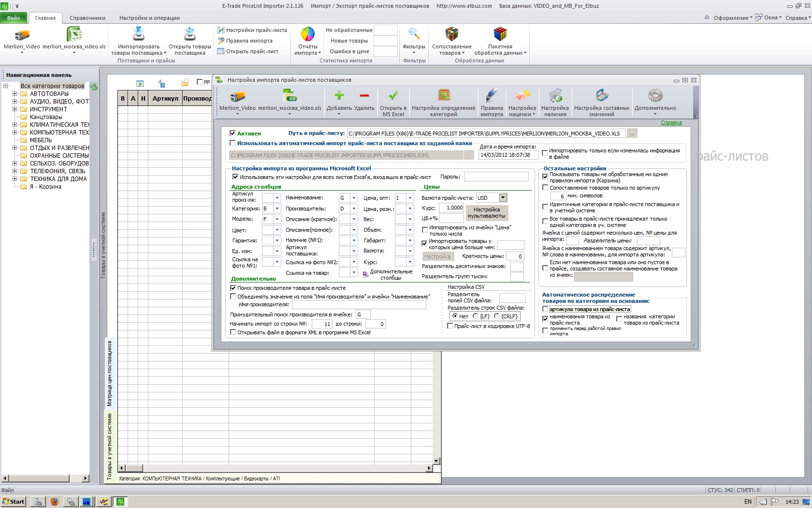The height and width of the screenshot is (508, 812).
Task: Open Открыть товары поставщика in the ribbon
Action: pyautogui.click(x=190, y=41)
